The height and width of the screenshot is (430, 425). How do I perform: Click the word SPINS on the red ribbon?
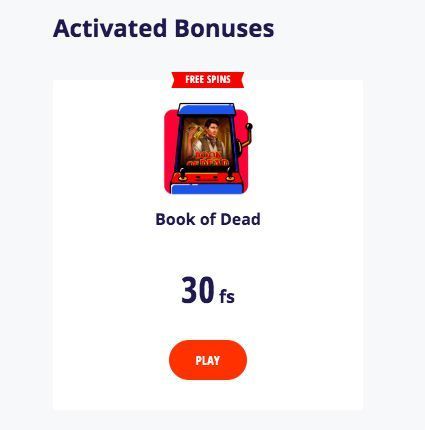(218, 80)
